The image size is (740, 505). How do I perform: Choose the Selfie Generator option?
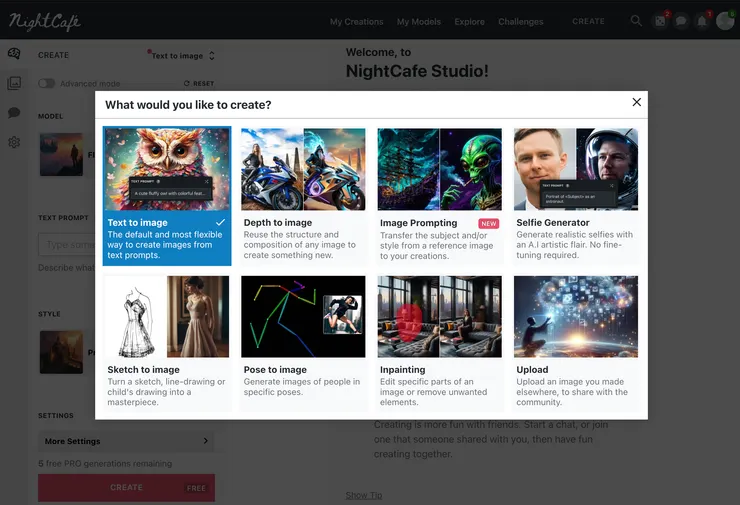click(x=576, y=196)
